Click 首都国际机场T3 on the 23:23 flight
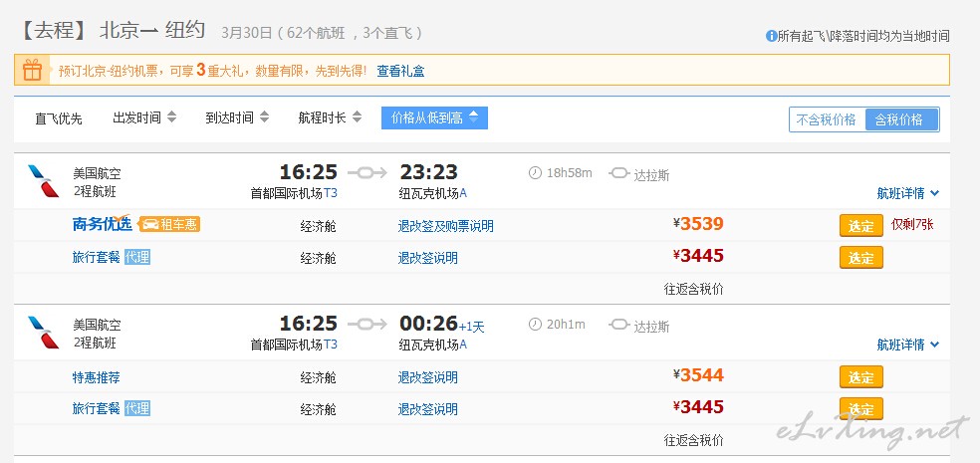980x463 pixels. [x=294, y=194]
